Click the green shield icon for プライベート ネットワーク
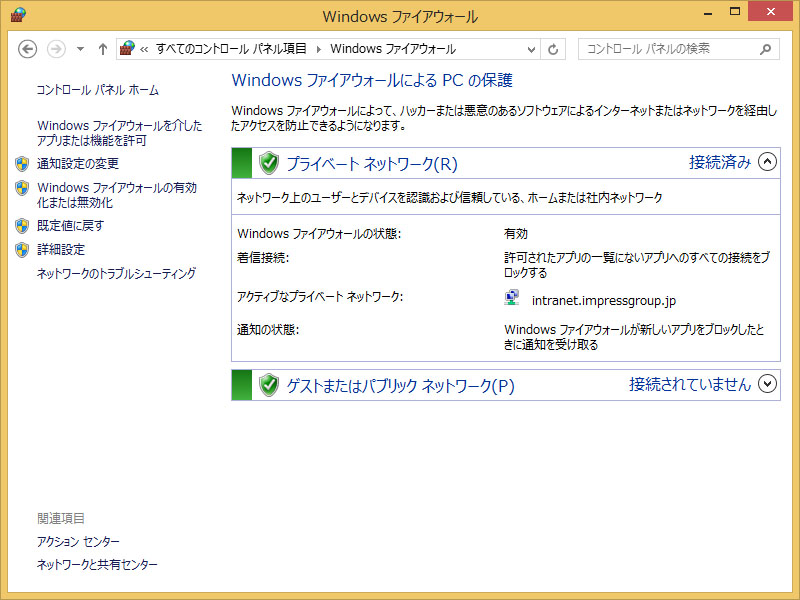 pos(269,163)
